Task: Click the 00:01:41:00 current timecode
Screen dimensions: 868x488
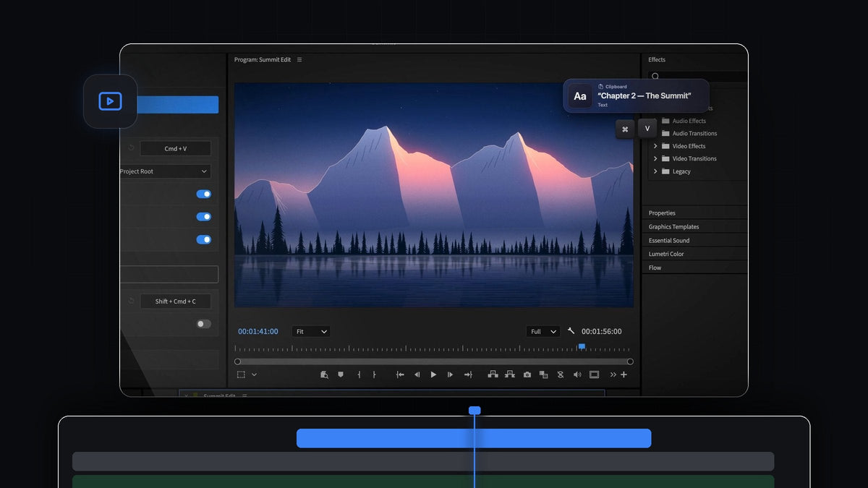Action: tap(258, 331)
